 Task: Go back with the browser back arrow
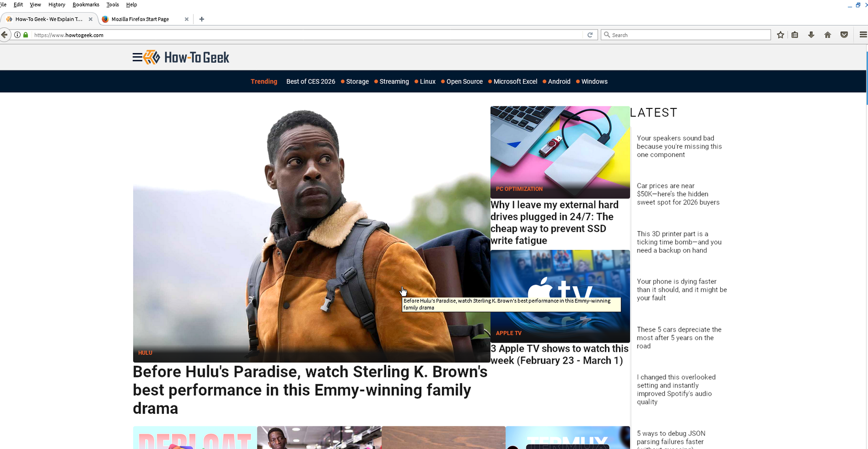tap(4, 35)
